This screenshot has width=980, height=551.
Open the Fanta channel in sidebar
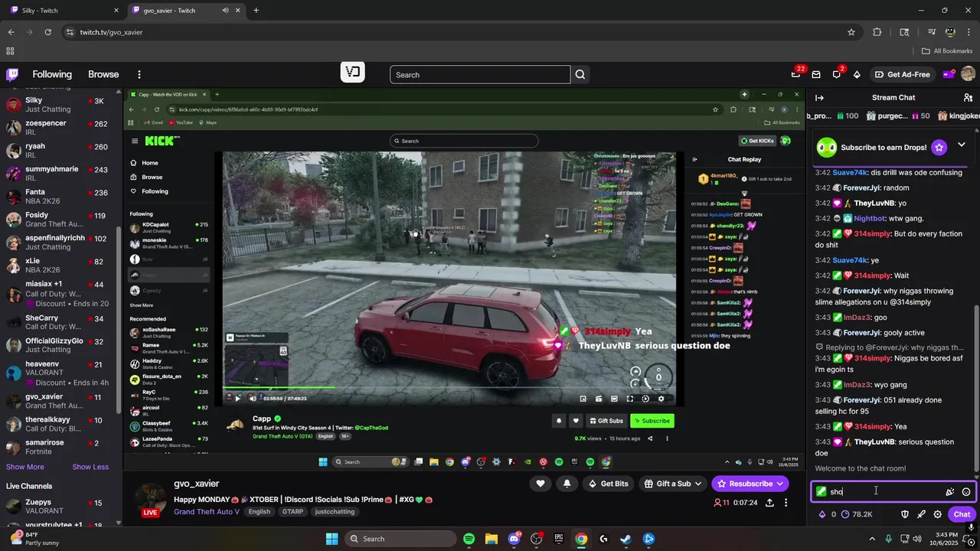(60, 197)
